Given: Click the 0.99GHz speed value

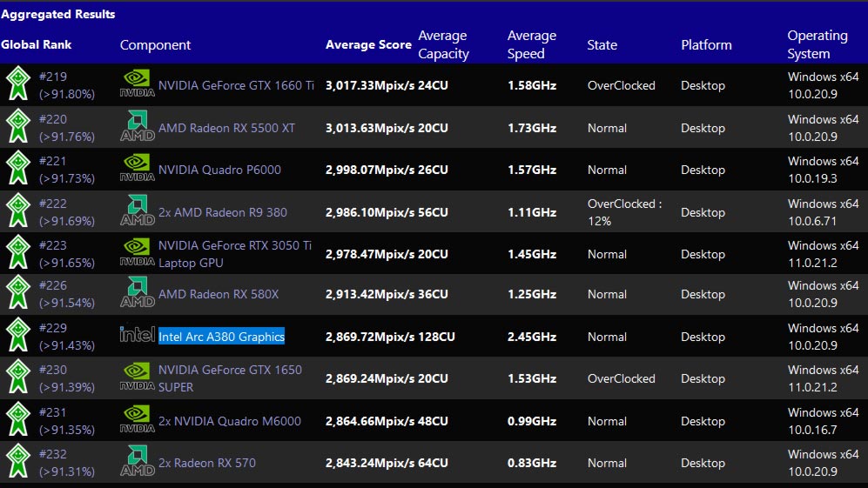Looking at the screenshot, I should pos(532,421).
